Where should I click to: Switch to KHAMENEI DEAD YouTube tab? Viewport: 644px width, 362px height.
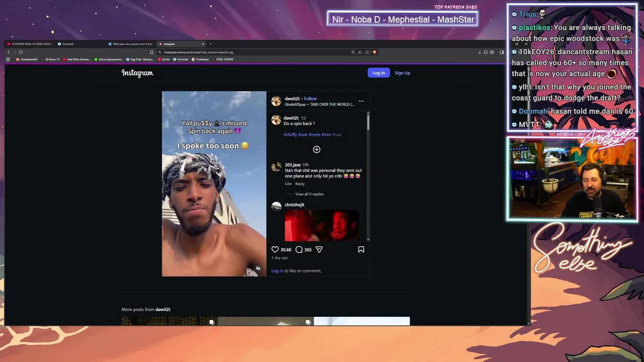point(29,44)
